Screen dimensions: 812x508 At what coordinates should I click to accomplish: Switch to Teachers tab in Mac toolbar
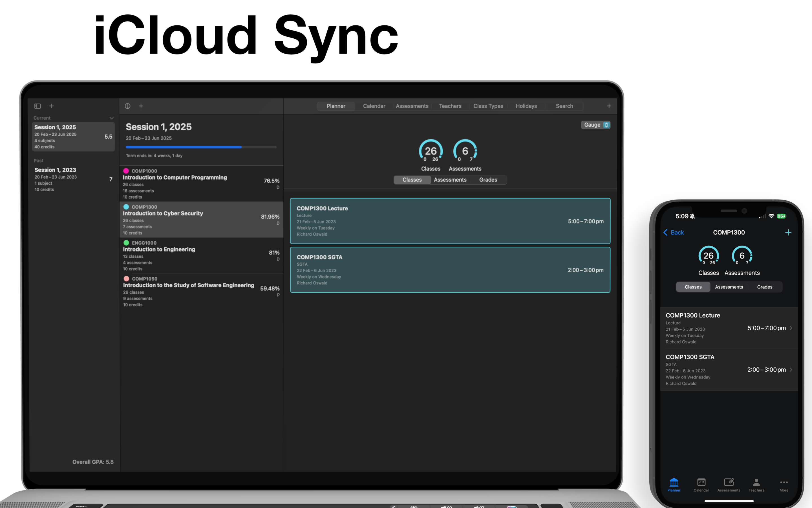[450, 106]
